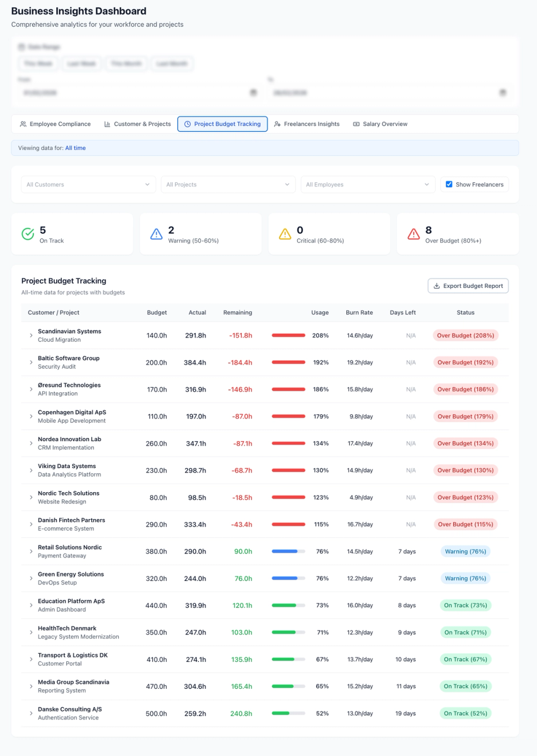This screenshot has height=756, width=537.
Task: Click the Burn Rate column header
Action: pyautogui.click(x=359, y=313)
